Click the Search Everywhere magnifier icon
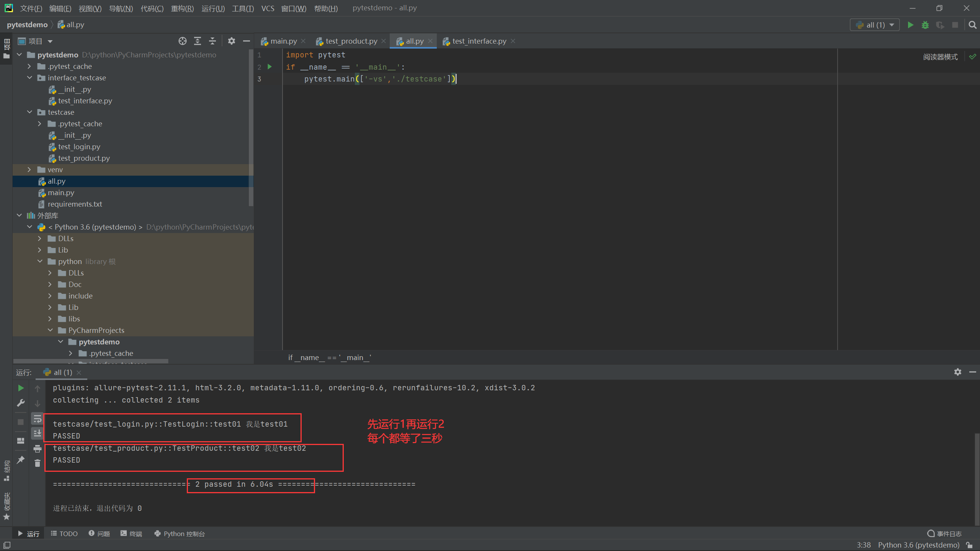Screen dimensions: 980x551 pos(972,25)
